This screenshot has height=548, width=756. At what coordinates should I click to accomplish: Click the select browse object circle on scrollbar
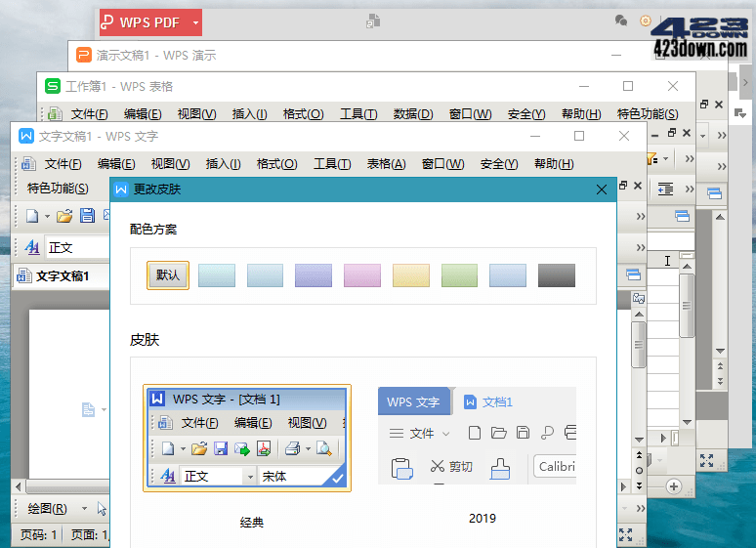point(640,470)
